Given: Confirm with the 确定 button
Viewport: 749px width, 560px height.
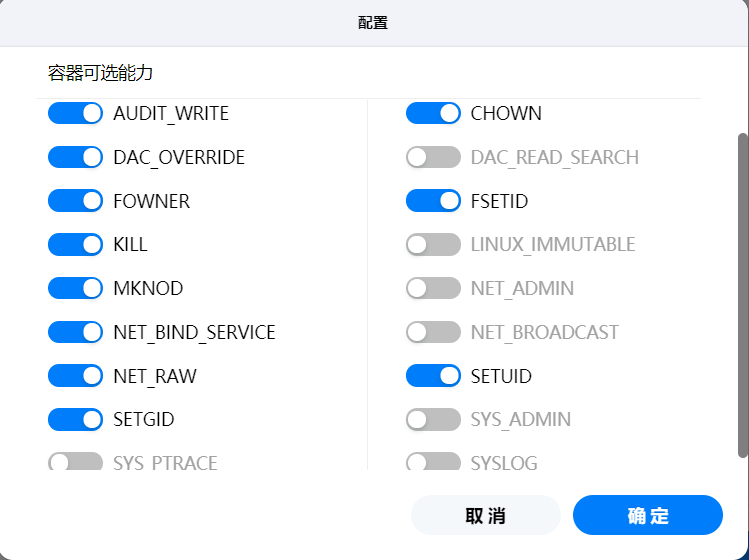Looking at the screenshot, I should [648, 516].
